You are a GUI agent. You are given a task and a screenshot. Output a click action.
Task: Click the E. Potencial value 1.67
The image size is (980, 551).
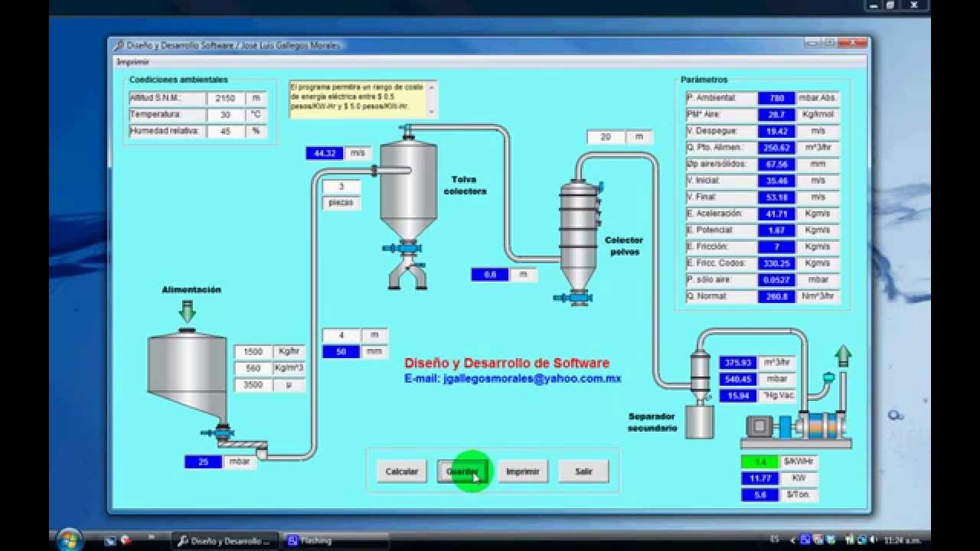pyautogui.click(x=776, y=230)
